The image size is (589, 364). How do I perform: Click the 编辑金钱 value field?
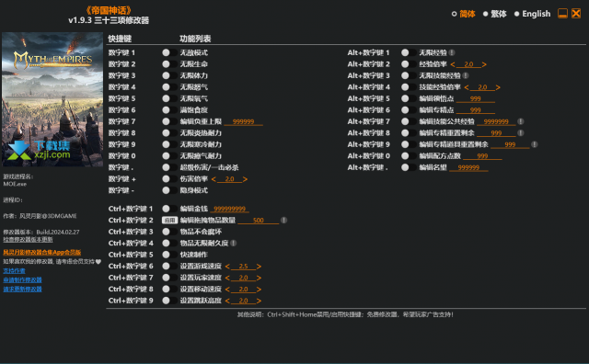230,209
